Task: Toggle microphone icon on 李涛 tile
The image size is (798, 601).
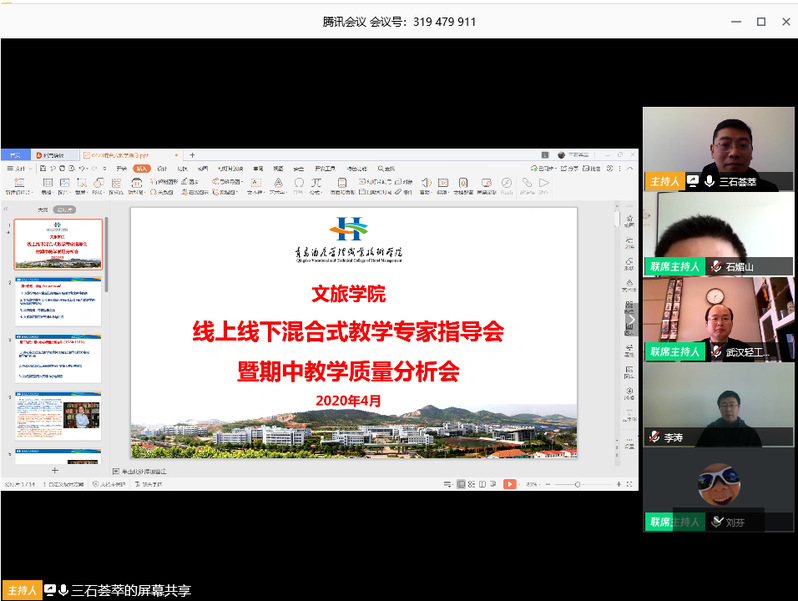Action: click(654, 437)
